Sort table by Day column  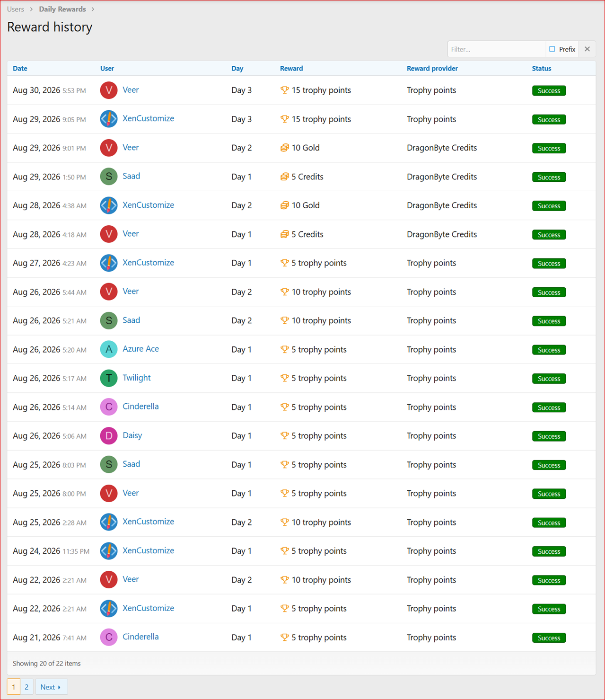coord(237,69)
